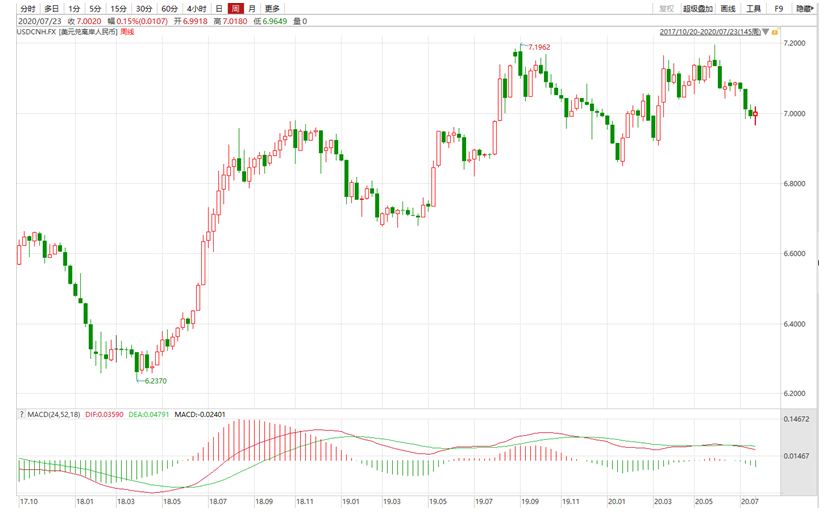Click the DEA:0.04791 value

[x=149, y=414]
